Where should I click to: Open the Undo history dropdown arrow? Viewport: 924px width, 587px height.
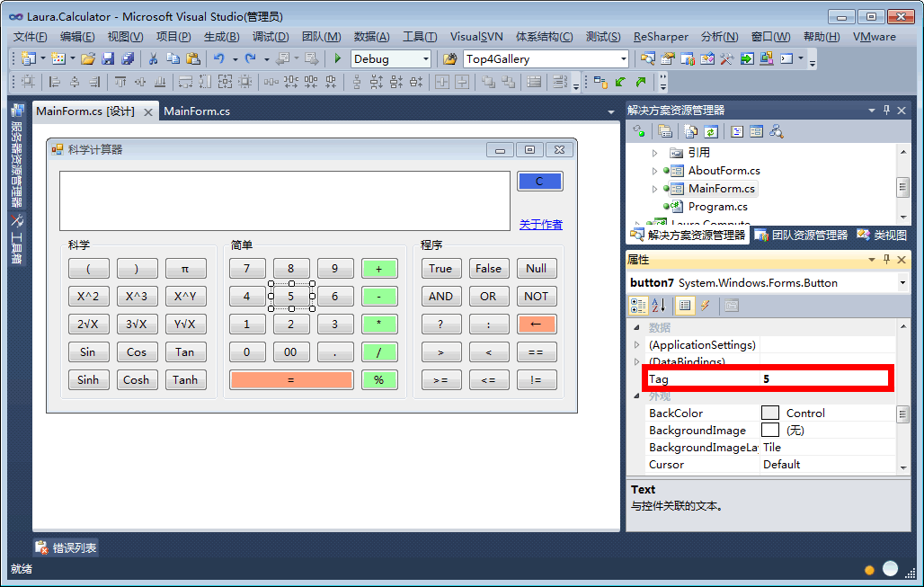click(235, 59)
